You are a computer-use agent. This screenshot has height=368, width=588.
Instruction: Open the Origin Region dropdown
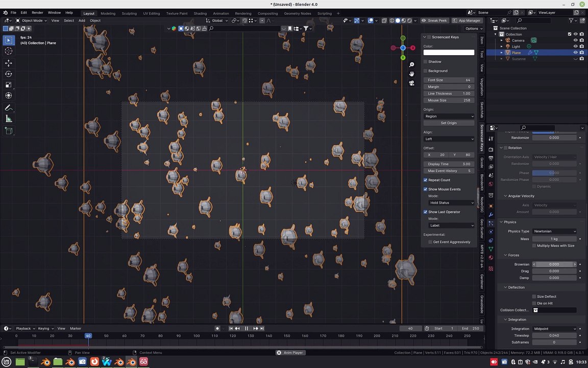pos(449,116)
